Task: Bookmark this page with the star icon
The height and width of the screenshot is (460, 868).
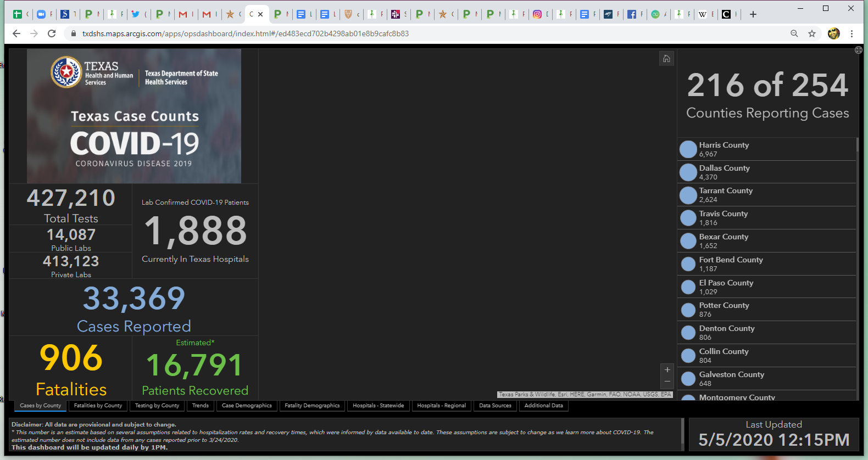Action: 812,33
